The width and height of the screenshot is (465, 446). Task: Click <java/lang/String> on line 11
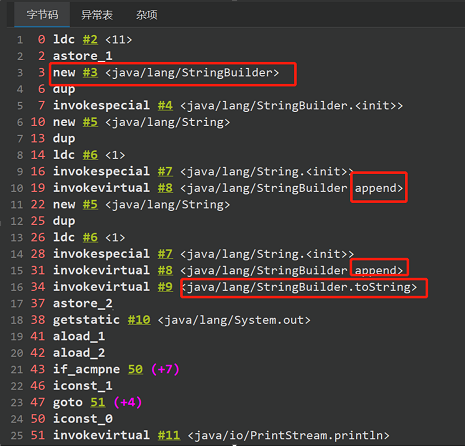tap(168, 205)
